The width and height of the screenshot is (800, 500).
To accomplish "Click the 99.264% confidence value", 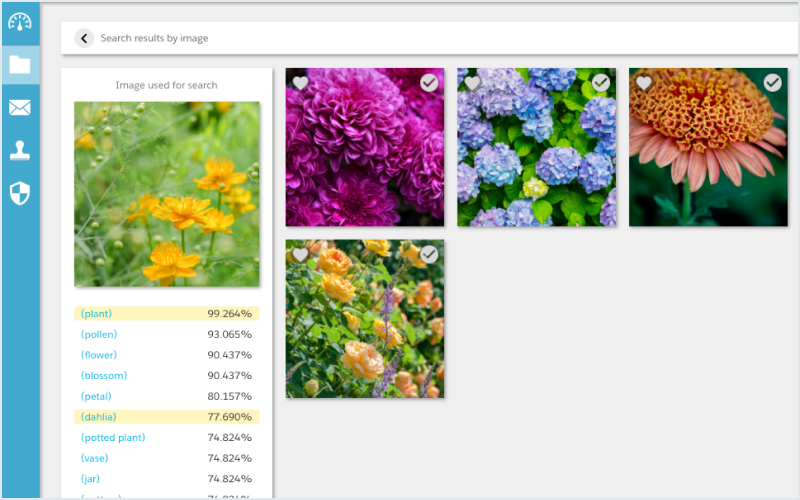I will 230,314.
